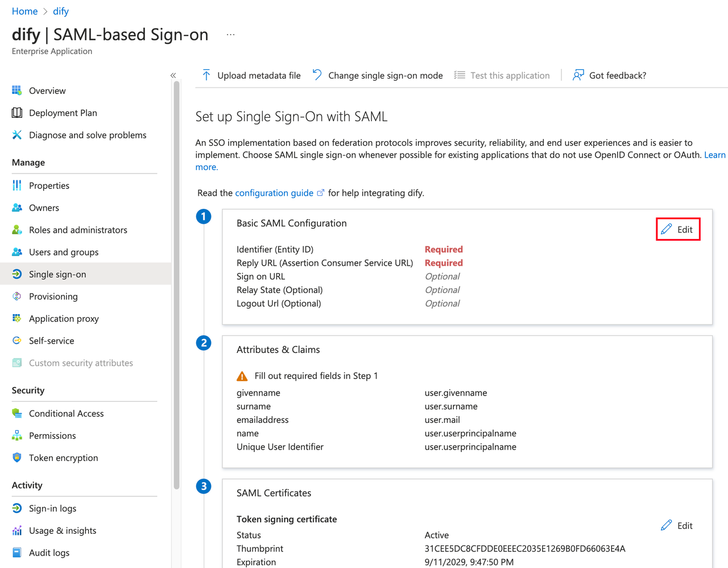Click the feedback person icon
This screenshot has height=568, width=728.
click(x=578, y=75)
